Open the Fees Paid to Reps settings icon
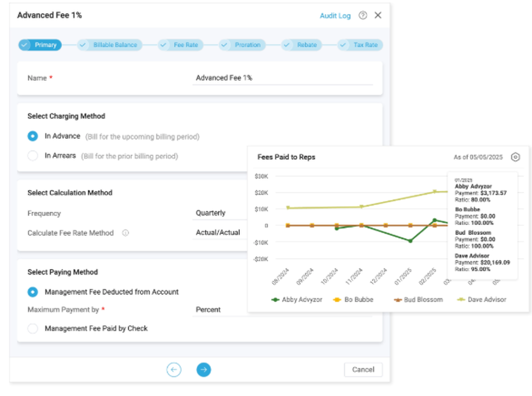 [515, 157]
